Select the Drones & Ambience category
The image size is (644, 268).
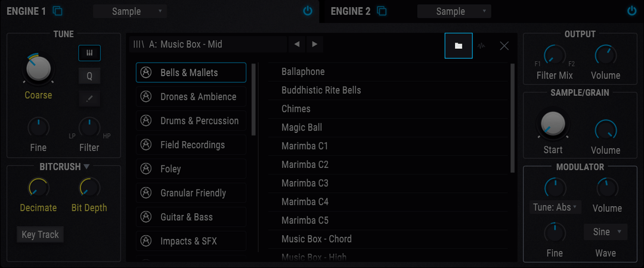[x=191, y=97]
